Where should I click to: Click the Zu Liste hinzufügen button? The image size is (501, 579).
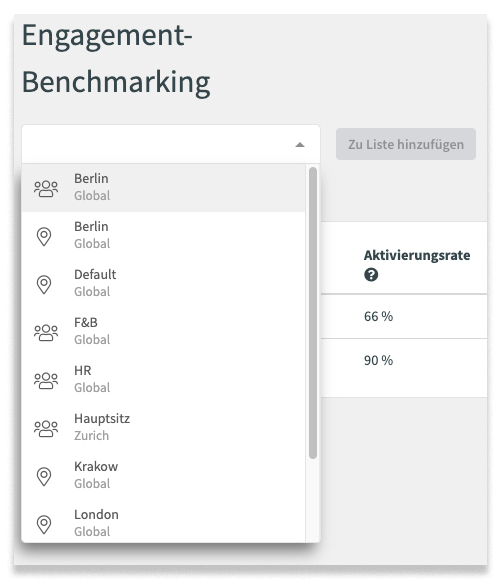click(406, 144)
